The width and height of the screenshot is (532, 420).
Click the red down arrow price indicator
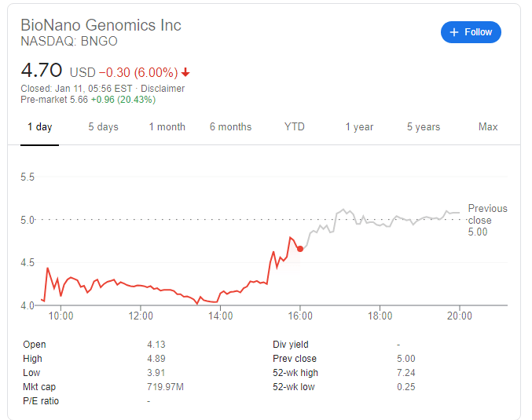185,72
